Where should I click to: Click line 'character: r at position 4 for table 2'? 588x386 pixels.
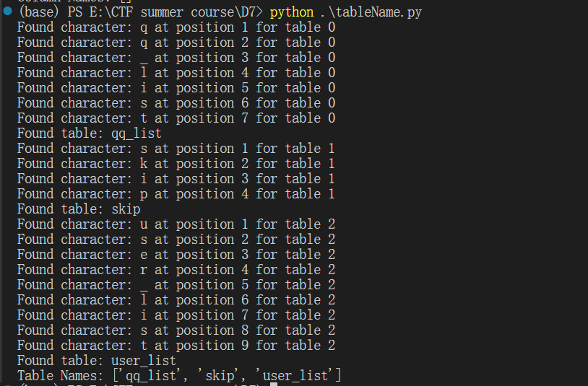tap(176, 270)
